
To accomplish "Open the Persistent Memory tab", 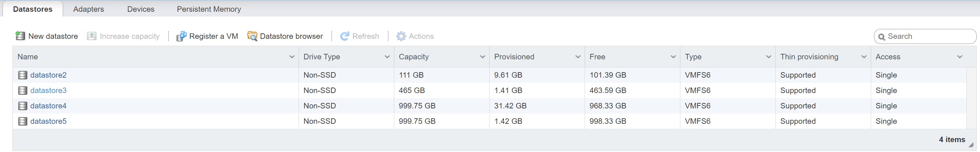I will (x=208, y=9).
